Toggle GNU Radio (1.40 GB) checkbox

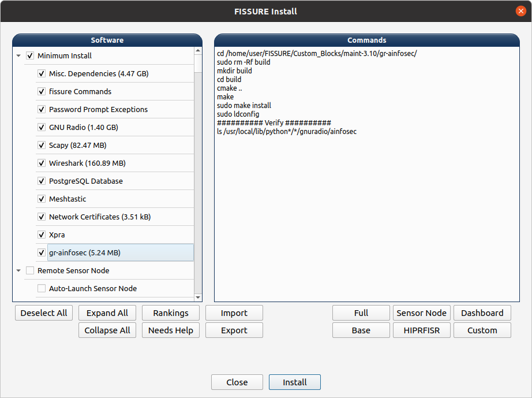[42, 127]
